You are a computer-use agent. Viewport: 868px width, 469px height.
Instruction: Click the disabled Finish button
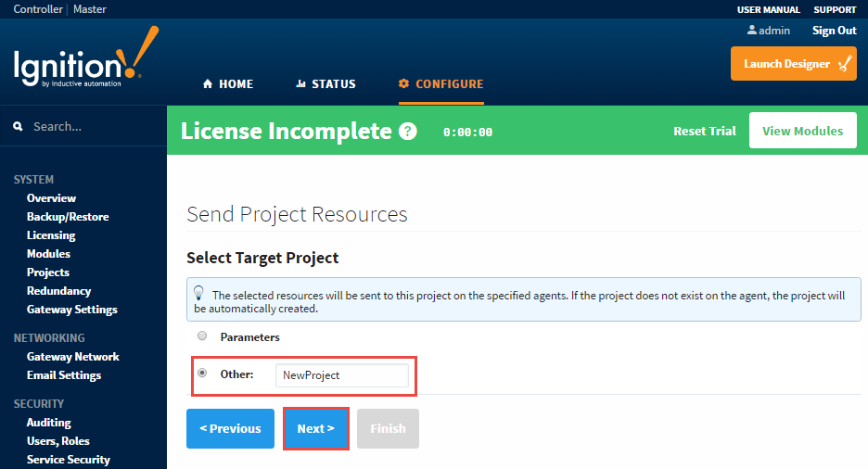(388, 428)
